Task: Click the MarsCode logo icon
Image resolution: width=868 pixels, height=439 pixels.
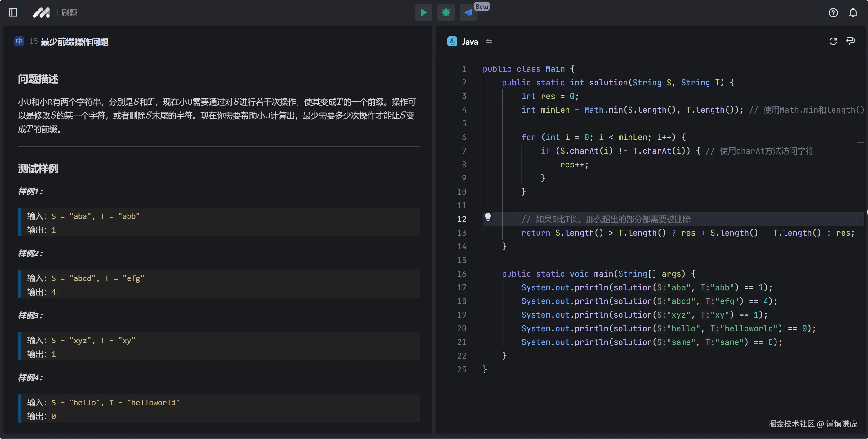Action: coord(41,12)
